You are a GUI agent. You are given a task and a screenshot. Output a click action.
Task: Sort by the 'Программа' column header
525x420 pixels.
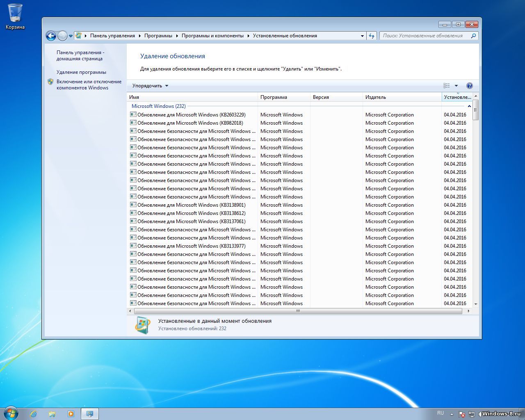tap(284, 97)
